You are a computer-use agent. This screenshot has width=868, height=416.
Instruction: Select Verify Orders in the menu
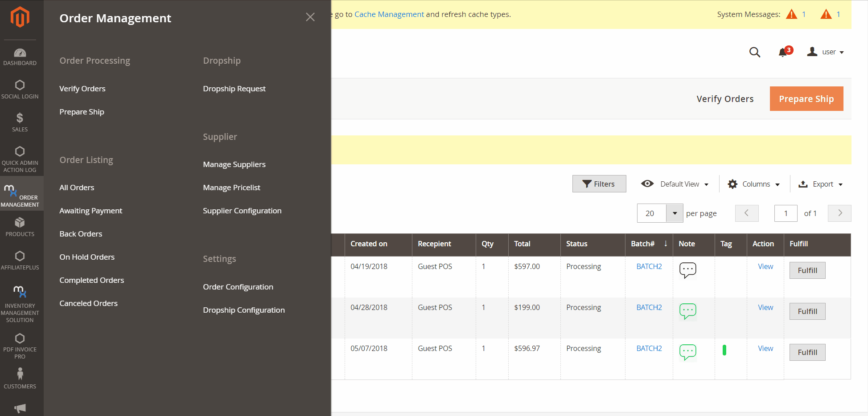(x=82, y=89)
